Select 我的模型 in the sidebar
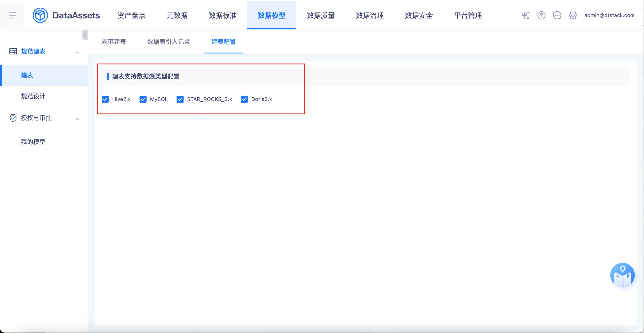The image size is (644, 333). click(33, 142)
